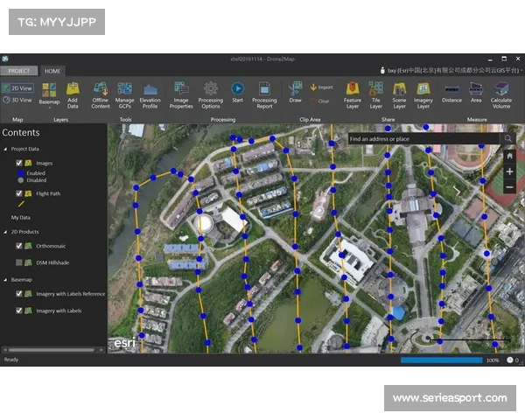
Task: Zoom out with the minus button
Action: (509, 187)
